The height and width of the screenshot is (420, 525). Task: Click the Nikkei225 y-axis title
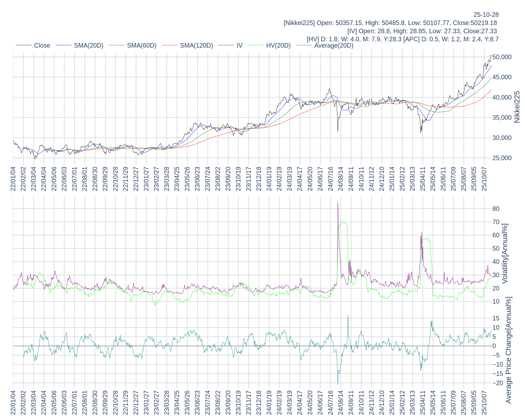pyautogui.click(x=517, y=107)
